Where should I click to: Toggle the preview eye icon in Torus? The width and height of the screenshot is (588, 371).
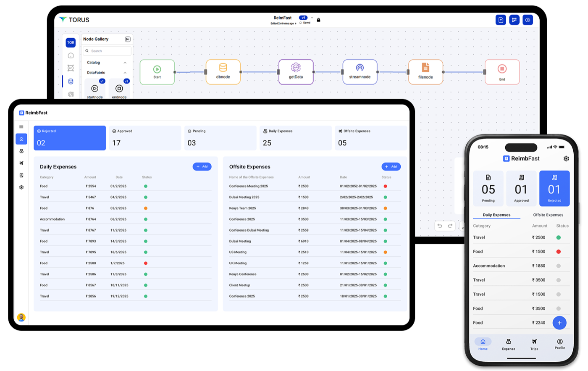pos(528,20)
